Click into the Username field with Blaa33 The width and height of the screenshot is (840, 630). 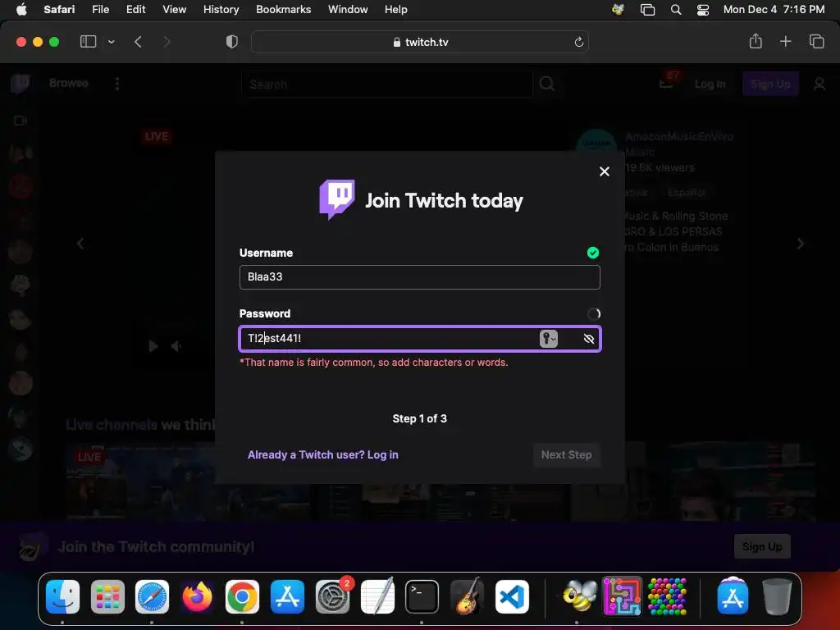[419, 277]
